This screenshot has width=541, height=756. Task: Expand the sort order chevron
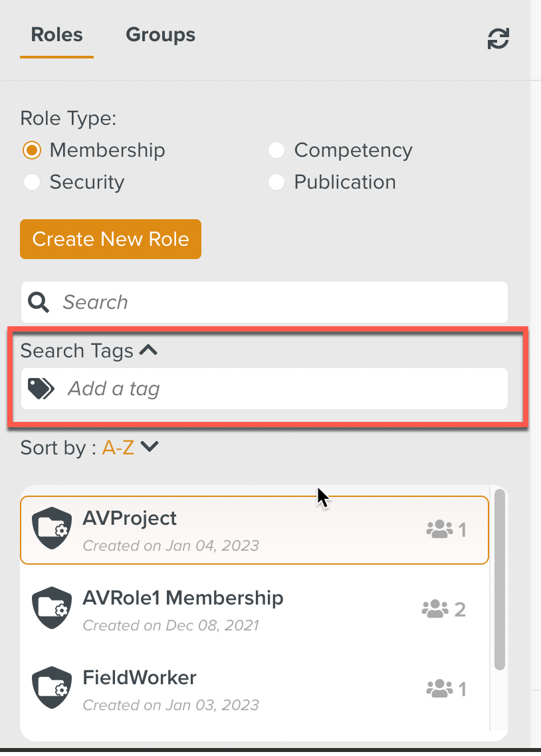coord(149,446)
